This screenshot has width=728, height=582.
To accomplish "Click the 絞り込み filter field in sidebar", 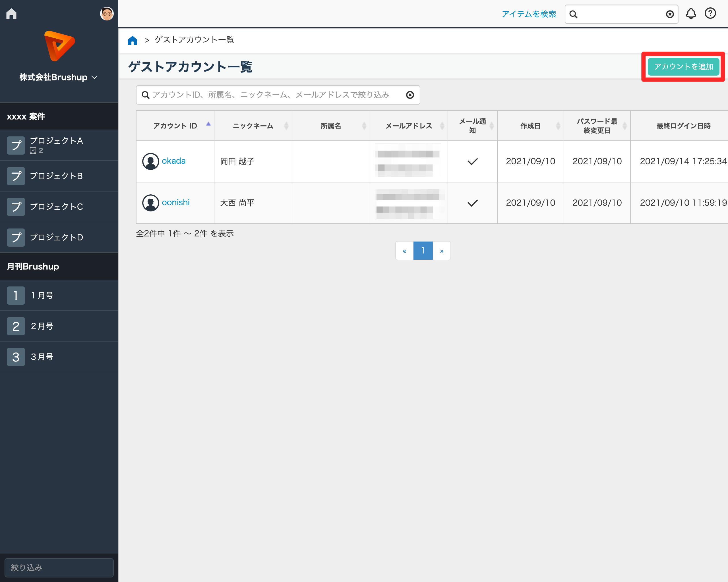I will coord(59,568).
